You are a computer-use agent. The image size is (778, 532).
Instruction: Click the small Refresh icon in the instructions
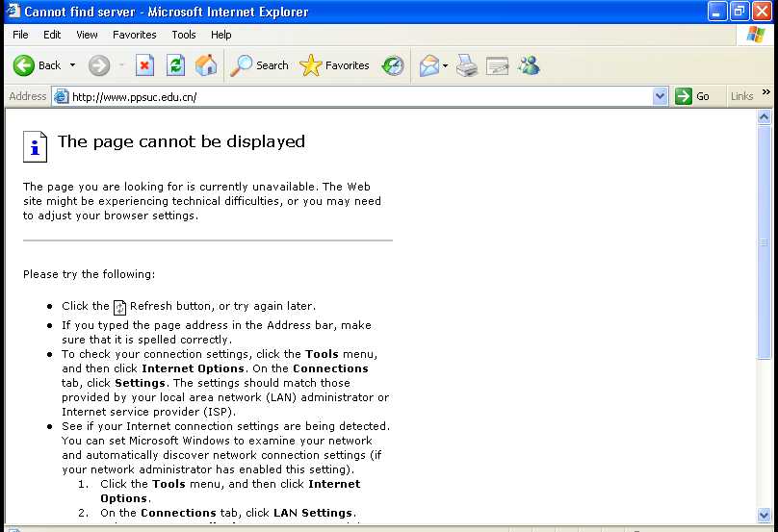point(119,308)
